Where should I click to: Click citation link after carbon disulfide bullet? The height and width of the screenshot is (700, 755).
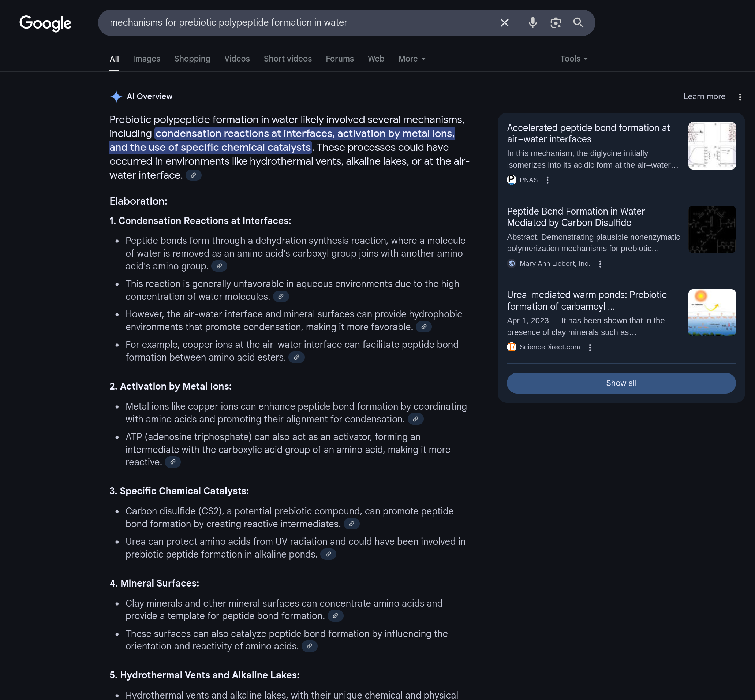(x=351, y=524)
